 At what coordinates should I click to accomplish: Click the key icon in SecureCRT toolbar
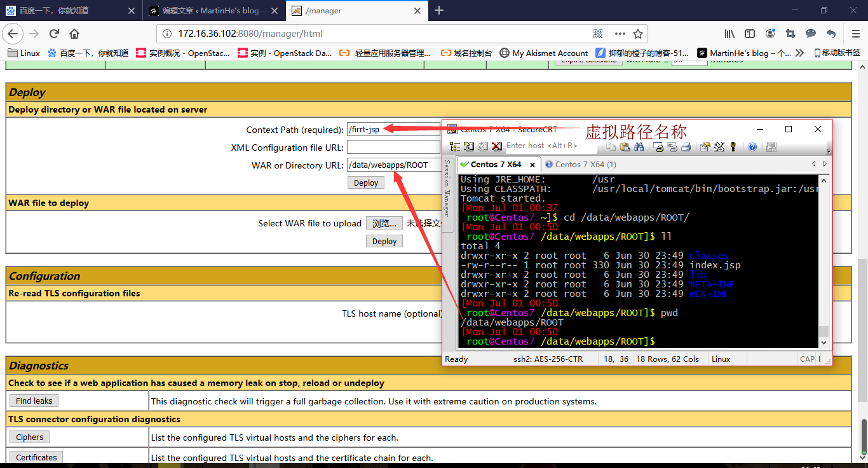coord(733,147)
